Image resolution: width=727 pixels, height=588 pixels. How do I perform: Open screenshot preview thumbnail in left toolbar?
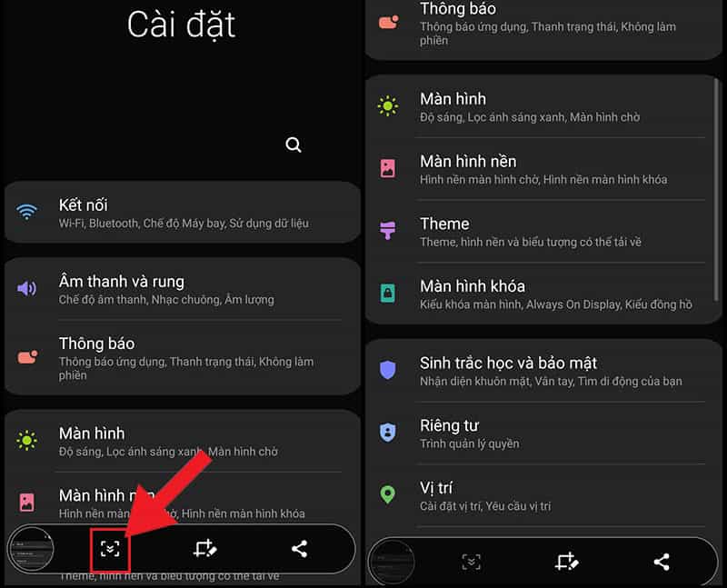tap(32, 549)
